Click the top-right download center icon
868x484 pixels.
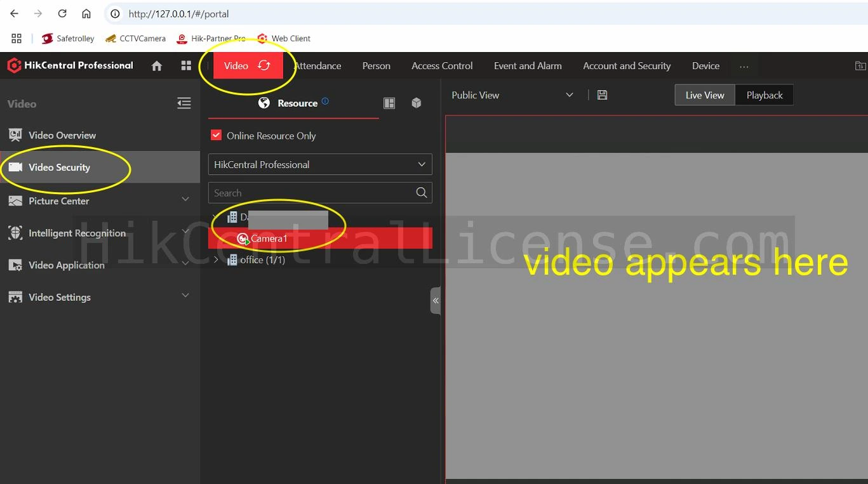tap(860, 66)
